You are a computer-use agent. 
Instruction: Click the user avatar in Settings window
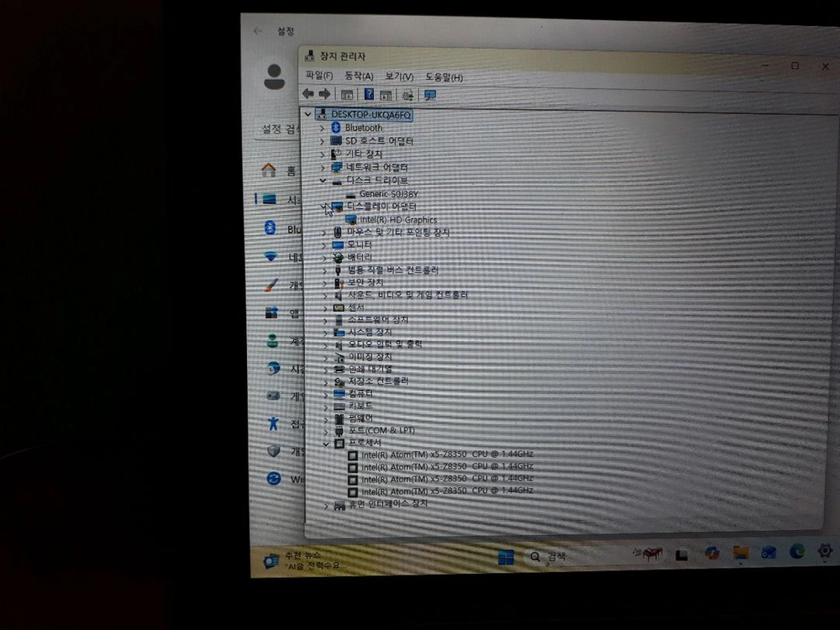pyautogui.click(x=275, y=76)
